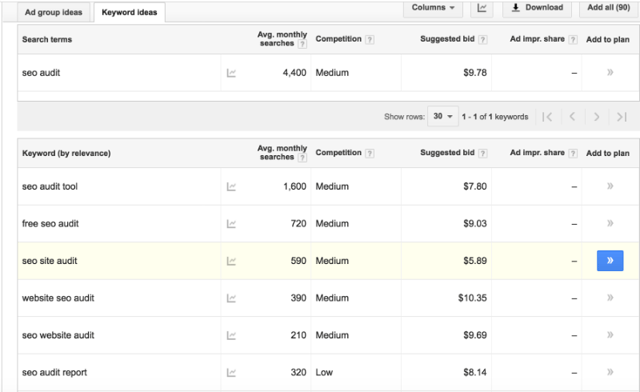Open help for Search terms Competition column
This screenshot has height=392, width=640.
click(x=369, y=40)
